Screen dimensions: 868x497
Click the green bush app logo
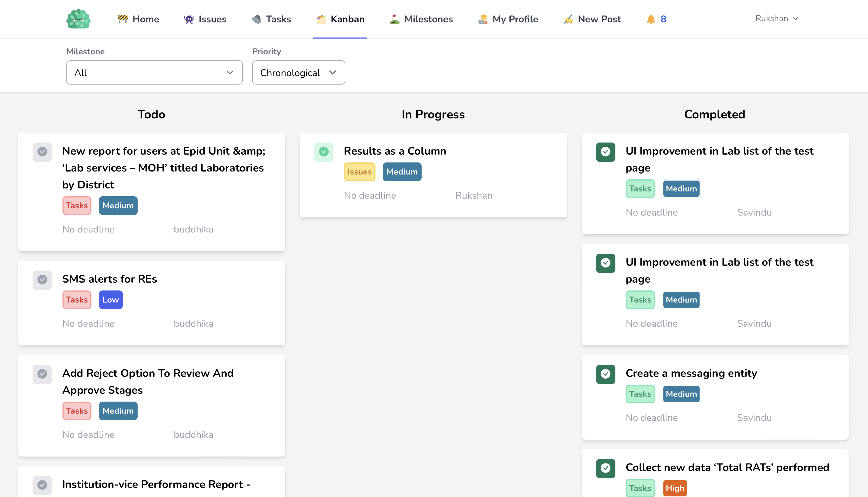(78, 19)
